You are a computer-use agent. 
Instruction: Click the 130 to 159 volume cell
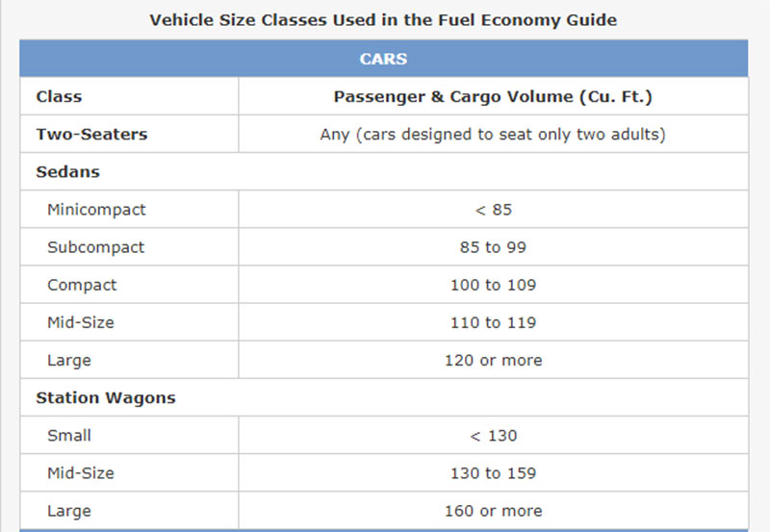tap(493, 473)
